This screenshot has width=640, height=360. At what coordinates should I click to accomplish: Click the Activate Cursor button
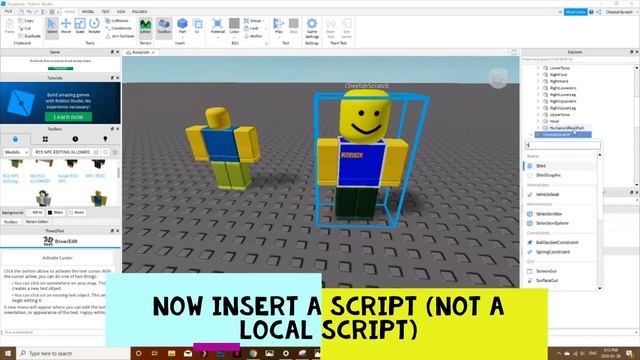(57, 258)
